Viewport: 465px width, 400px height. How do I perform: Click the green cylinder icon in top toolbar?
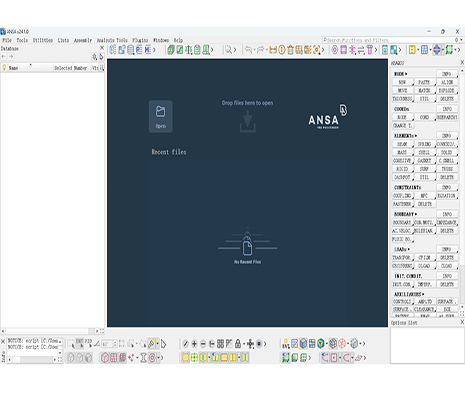tap(197, 50)
